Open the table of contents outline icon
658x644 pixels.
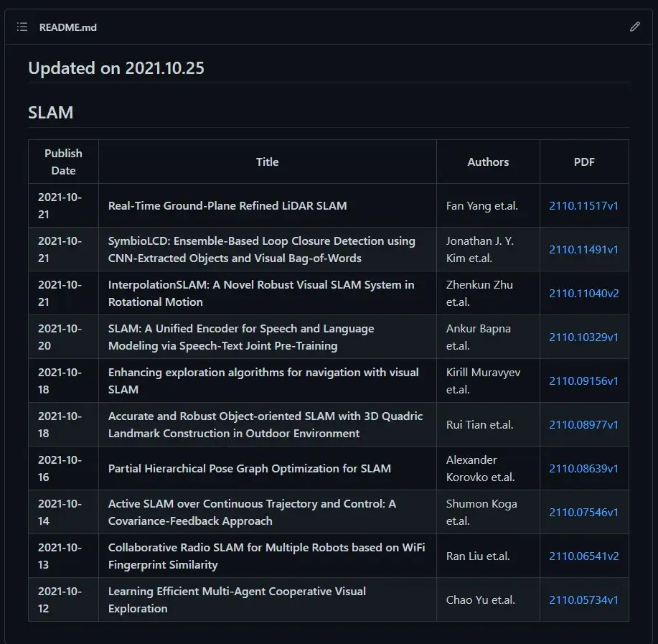[x=22, y=27]
